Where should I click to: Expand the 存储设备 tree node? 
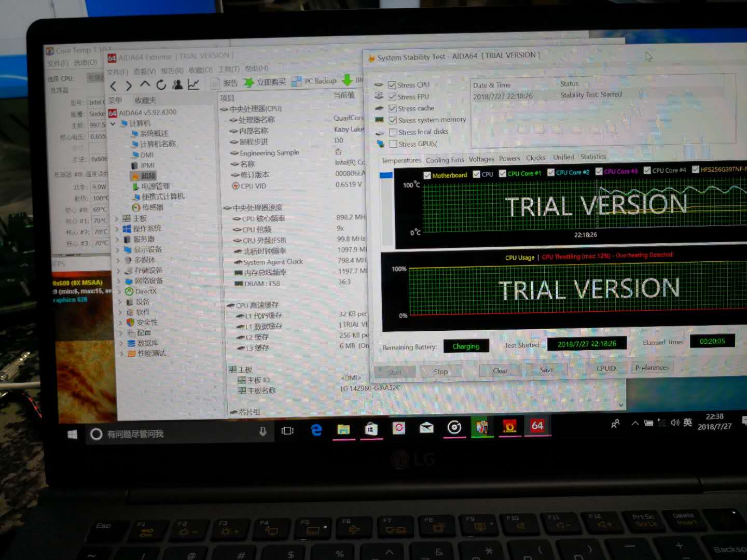[x=119, y=271]
